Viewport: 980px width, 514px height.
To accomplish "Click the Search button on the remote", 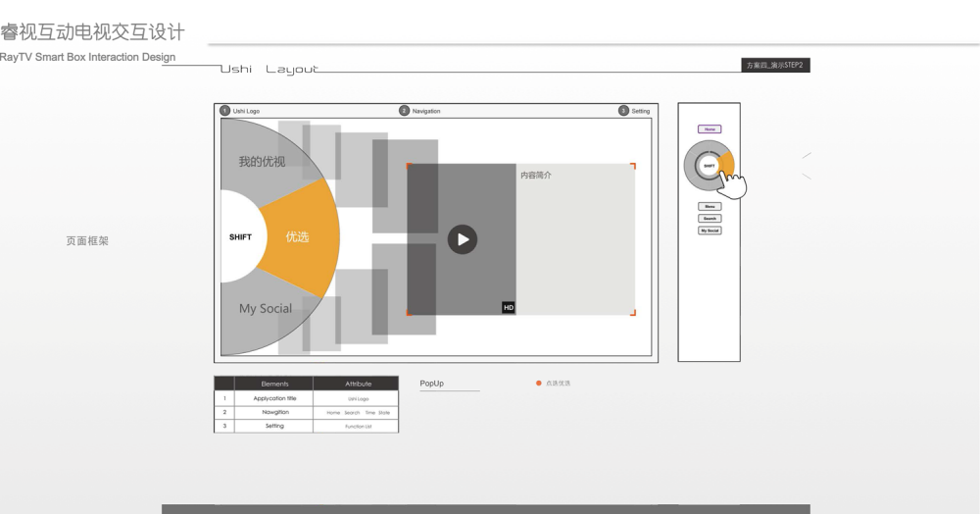I will [710, 218].
